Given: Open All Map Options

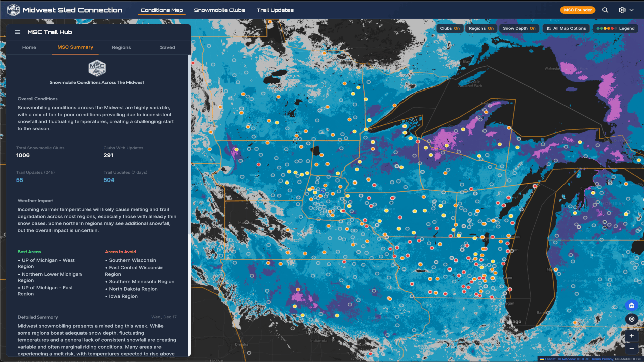Looking at the screenshot, I should click(566, 29).
